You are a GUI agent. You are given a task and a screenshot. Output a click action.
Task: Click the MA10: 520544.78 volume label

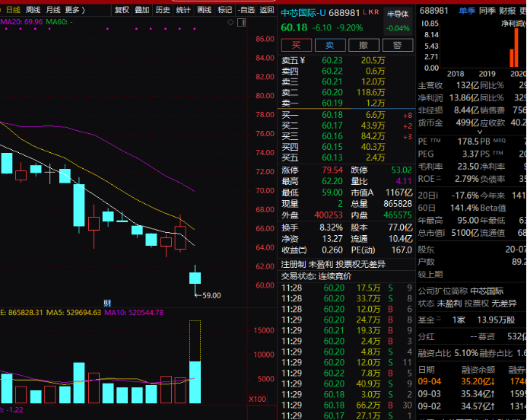(x=134, y=313)
